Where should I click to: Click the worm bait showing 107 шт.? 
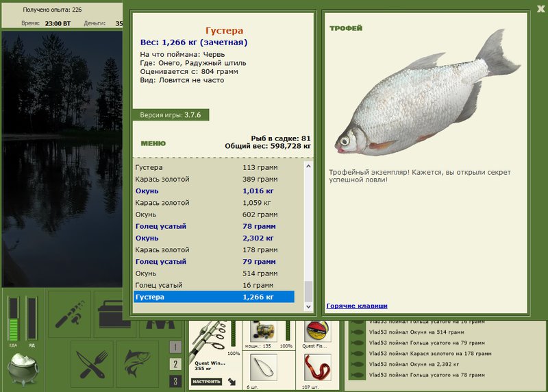(317, 367)
